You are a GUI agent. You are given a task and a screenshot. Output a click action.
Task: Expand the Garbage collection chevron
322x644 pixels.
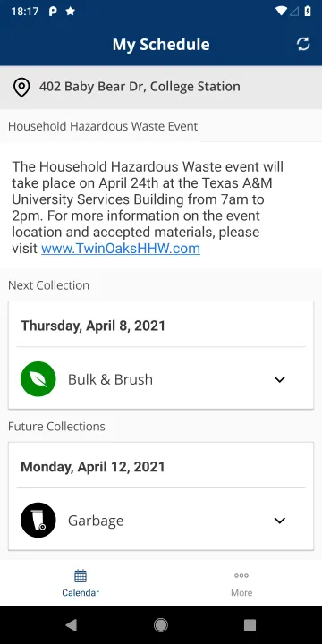coord(280,520)
